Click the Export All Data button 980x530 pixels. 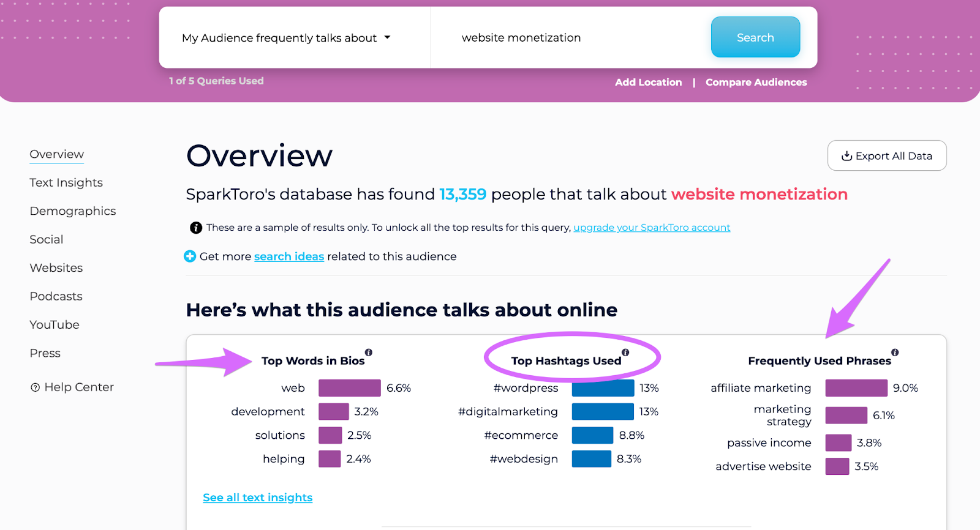(x=887, y=155)
